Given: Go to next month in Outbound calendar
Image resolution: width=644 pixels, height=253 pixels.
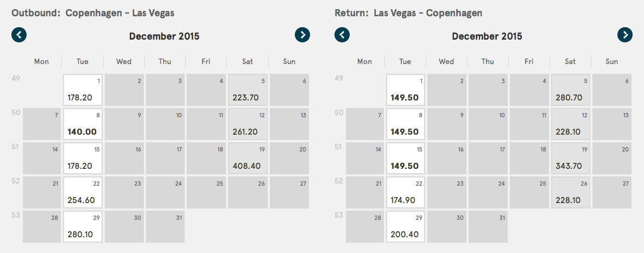Looking at the screenshot, I should pyautogui.click(x=302, y=35).
